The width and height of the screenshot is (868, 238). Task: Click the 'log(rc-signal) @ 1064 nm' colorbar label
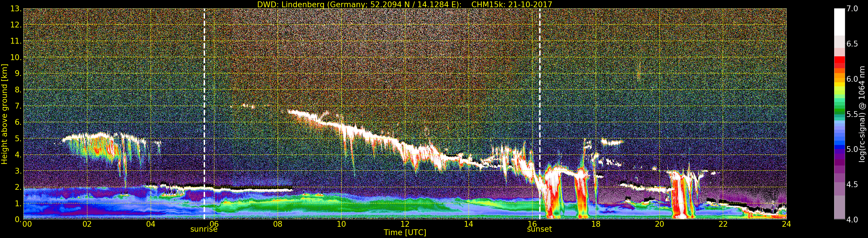click(x=862, y=114)
